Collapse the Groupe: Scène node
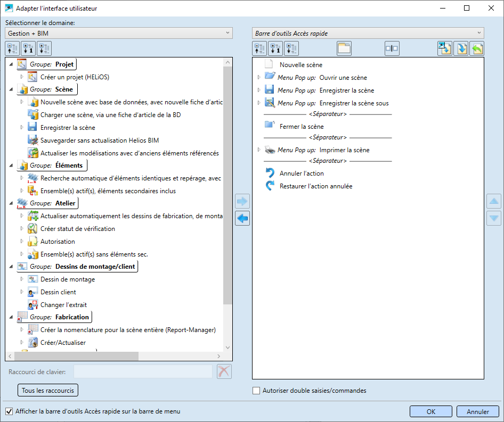504x422 pixels. pyautogui.click(x=11, y=89)
